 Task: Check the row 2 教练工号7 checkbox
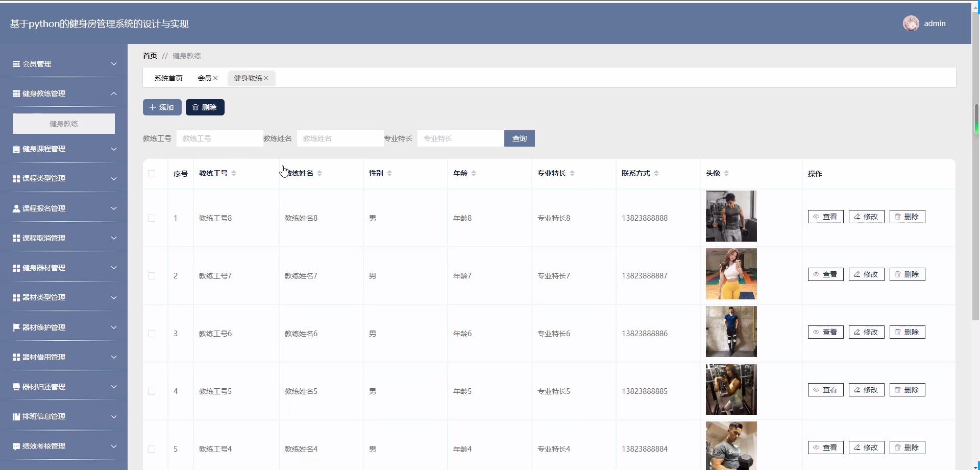pos(152,276)
